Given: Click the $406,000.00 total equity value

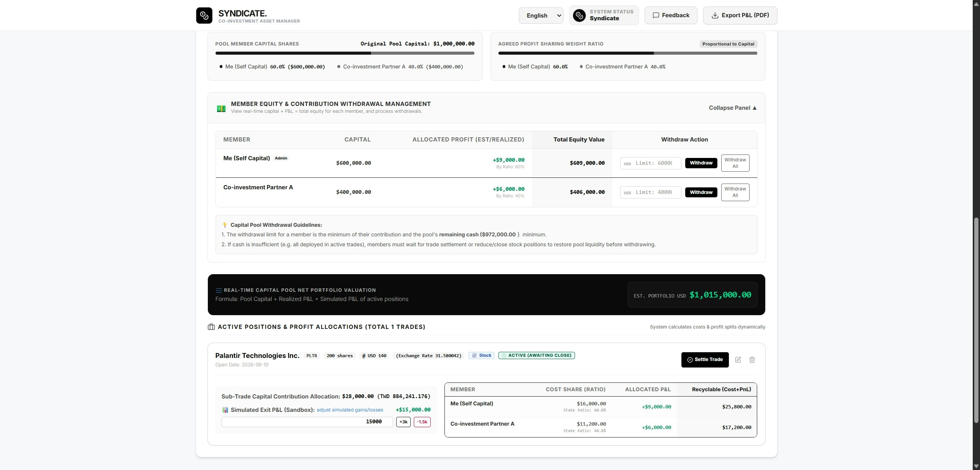Looking at the screenshot, I should pos(587,192).
